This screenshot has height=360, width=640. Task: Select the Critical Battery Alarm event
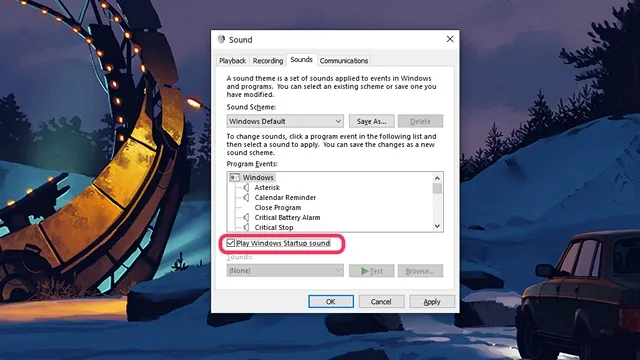click(x=287, y=218)
